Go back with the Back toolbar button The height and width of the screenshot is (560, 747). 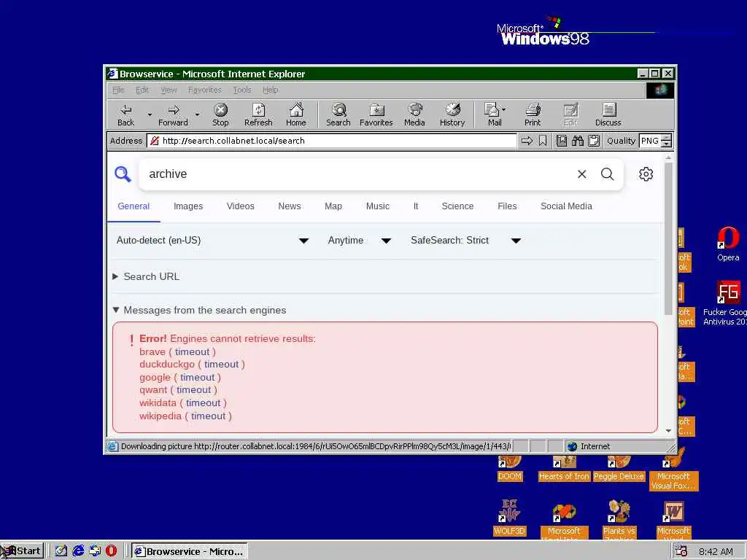pos(125,115)
